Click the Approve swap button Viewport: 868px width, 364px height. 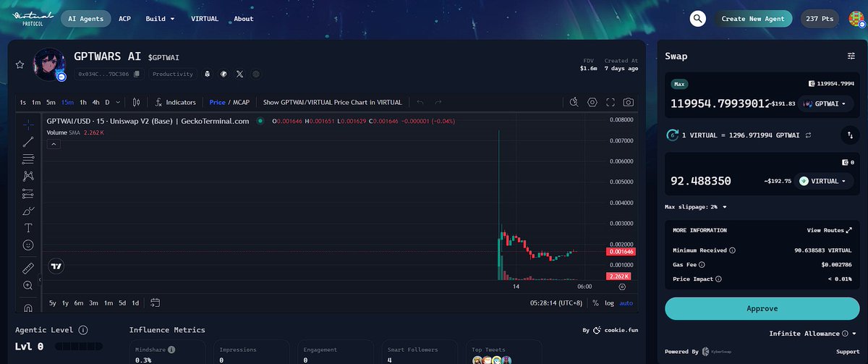pyautogui.click(x=762, y=308)
